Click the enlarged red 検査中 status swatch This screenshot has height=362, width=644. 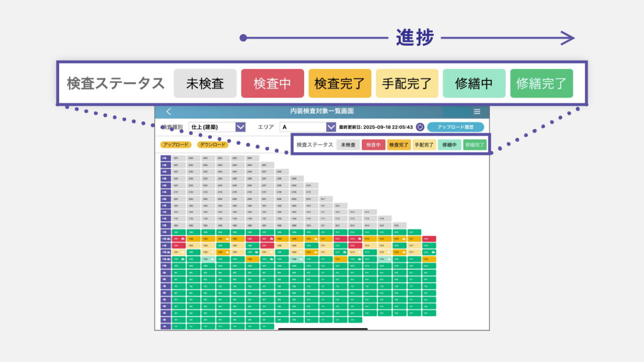point(272,83)
